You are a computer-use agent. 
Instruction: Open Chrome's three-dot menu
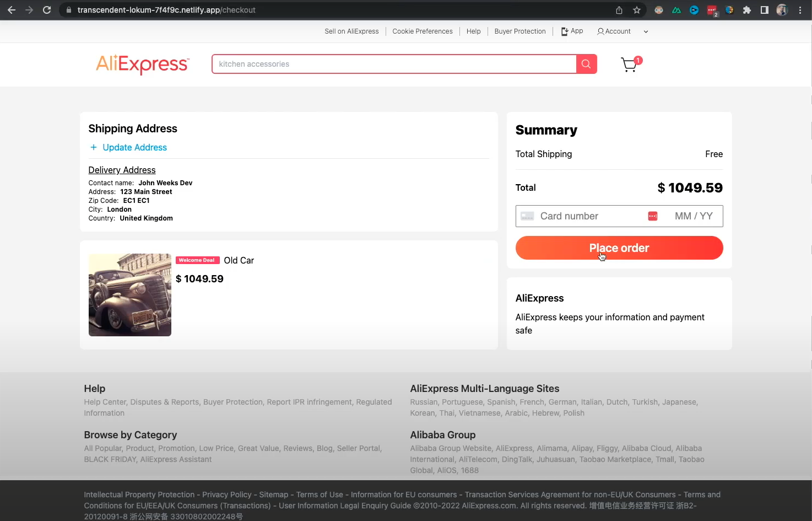(x=800, y=10)
